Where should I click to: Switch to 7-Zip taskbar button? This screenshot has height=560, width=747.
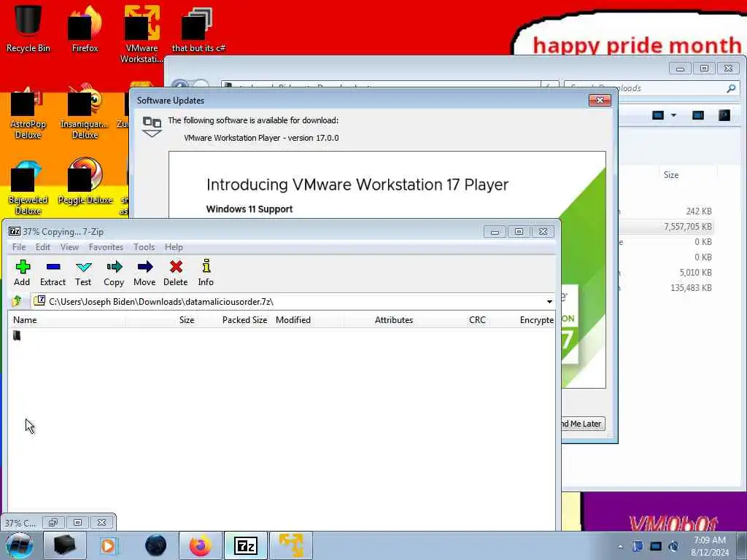point(246,545)
